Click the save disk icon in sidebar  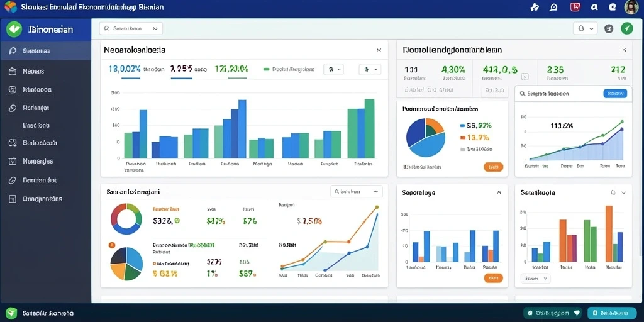[13, 199]
